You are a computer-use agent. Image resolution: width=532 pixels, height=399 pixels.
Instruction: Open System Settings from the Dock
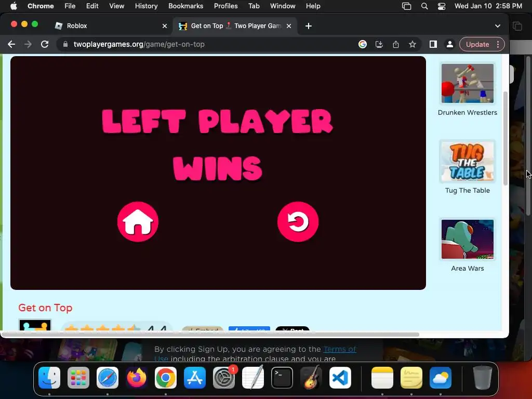point(224,378)
